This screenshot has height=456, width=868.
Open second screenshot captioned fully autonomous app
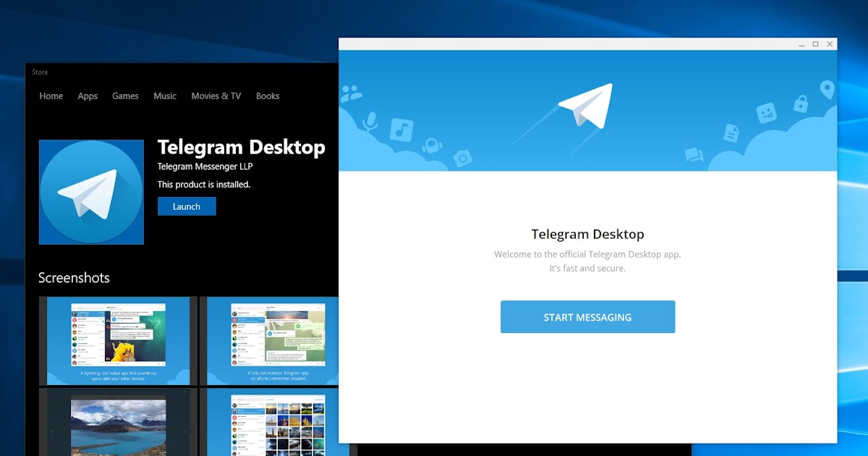pos(273,341)
